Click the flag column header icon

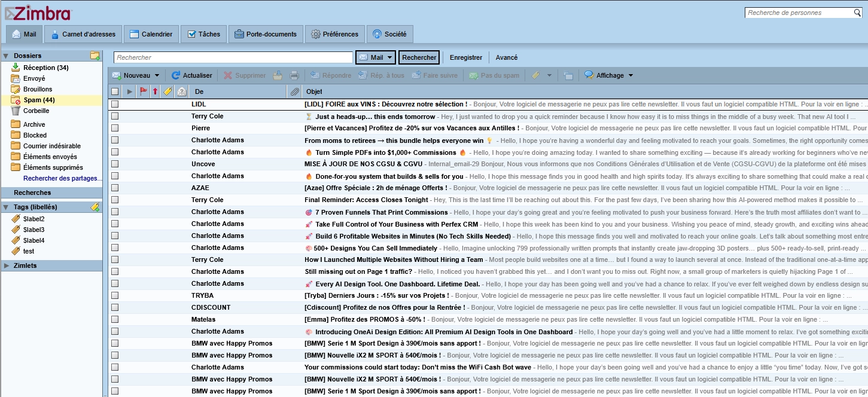pyautogui.click(x=143, y=91)
